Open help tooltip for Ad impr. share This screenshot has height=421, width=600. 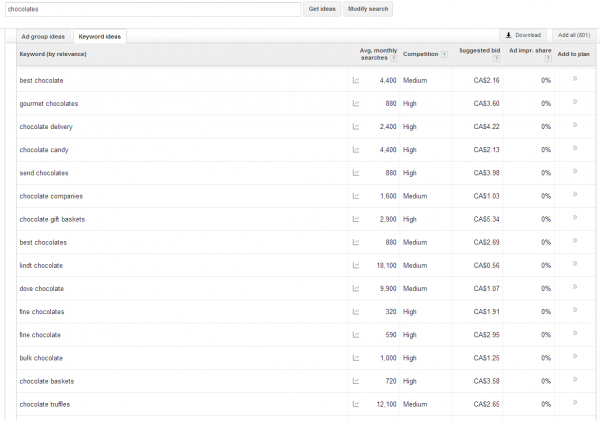coord(548,59)
